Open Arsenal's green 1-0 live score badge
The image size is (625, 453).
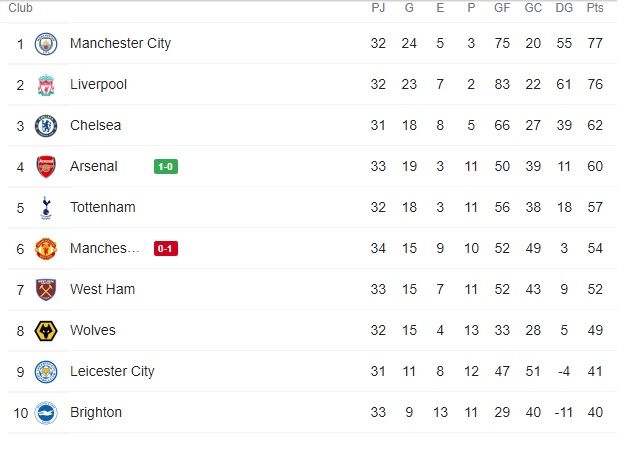coord(166,166)
